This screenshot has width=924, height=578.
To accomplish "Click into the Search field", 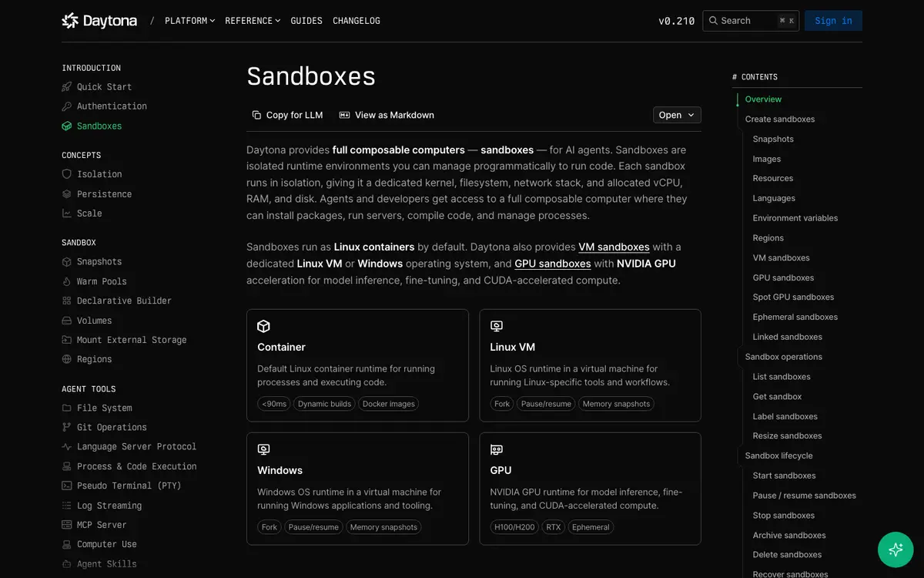I will pyautogui.click(x=751, y=21).
